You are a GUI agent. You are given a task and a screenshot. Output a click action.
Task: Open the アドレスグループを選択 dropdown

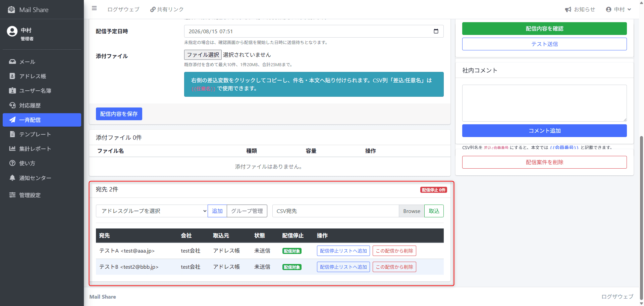pyautogui.click(x=152, y=211)
